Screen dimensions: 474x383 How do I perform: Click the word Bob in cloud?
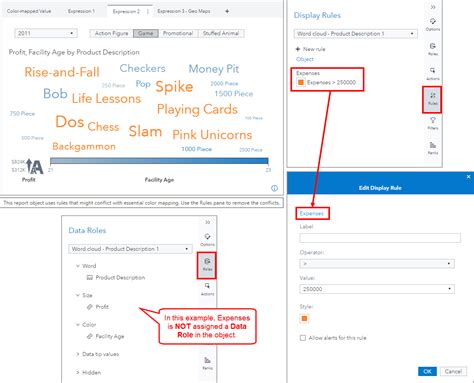point(55,94)
